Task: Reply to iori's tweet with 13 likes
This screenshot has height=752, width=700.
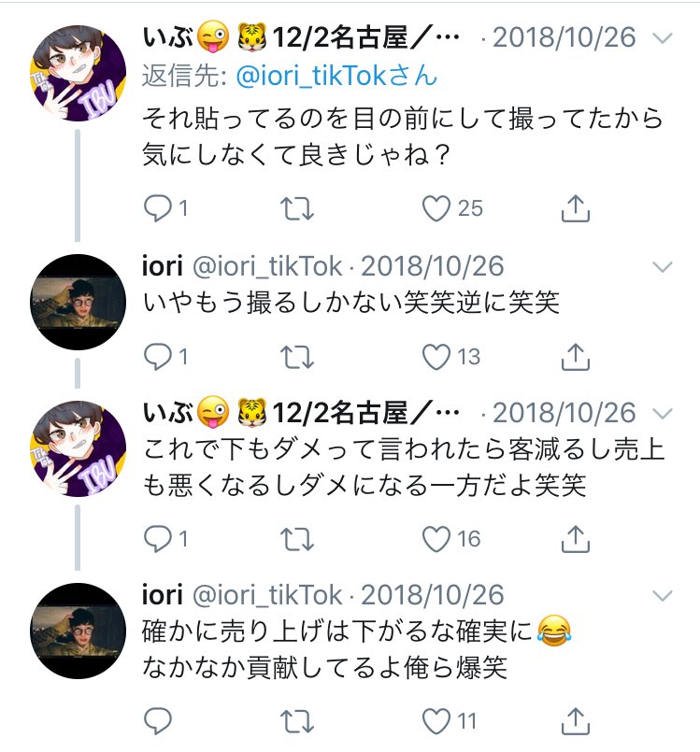Action: pos(157,355)
